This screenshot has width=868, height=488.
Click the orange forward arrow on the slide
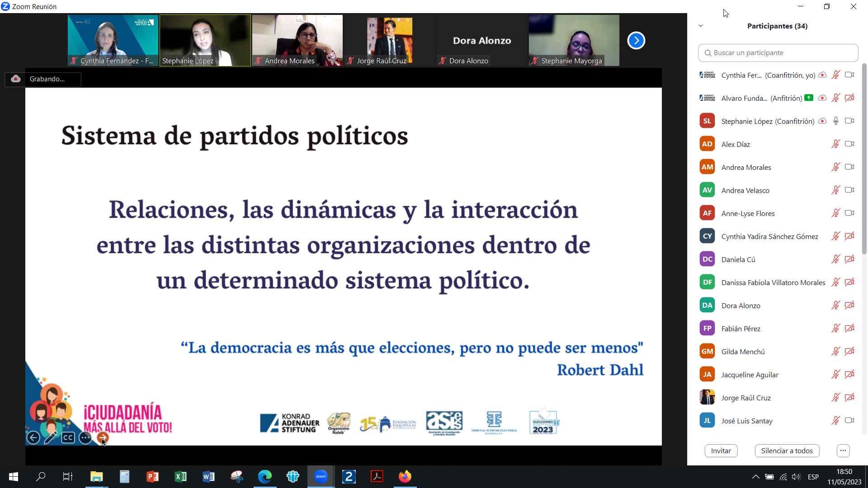tap(102, 437)
